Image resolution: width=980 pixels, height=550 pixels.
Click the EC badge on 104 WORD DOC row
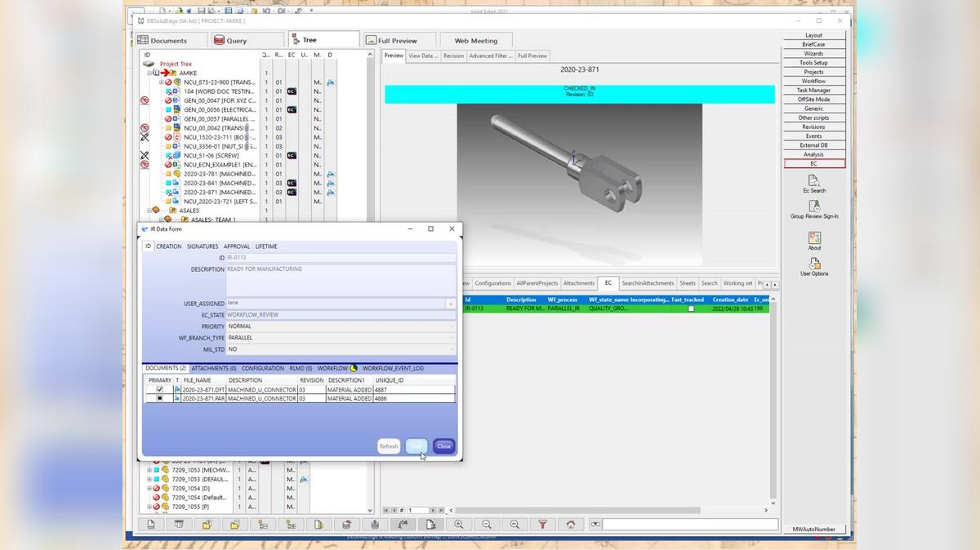292,91
